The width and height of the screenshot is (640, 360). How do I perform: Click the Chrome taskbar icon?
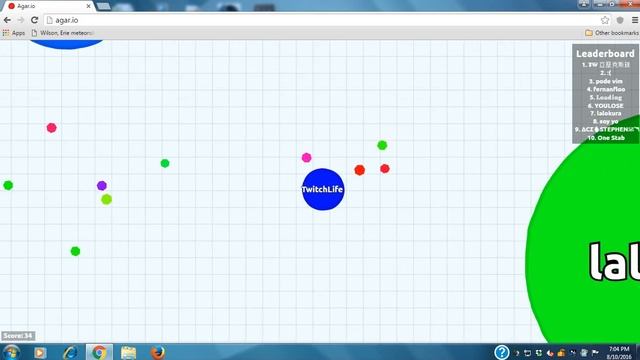click(x=99, y=352)
